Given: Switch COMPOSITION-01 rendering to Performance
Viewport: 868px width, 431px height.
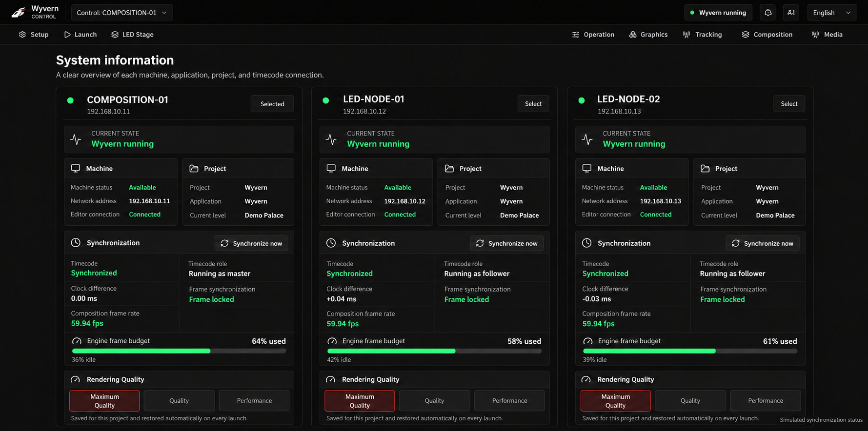Looking at the screenshot, I should point(254,401).
